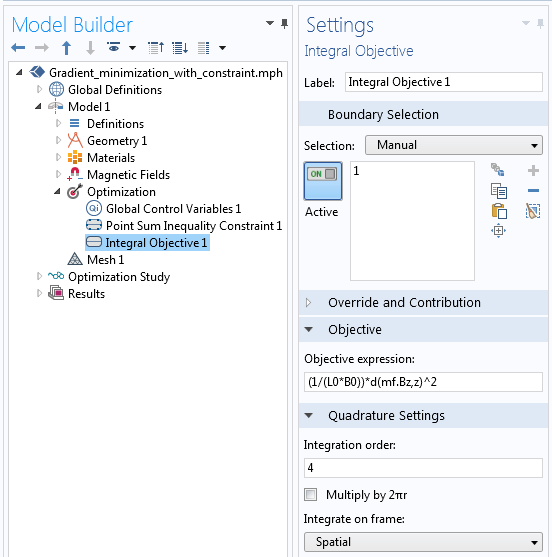This screenshot has width=552, height=557.
Task: Click the plus Add to Selection icon
Action: click(533, 171)
